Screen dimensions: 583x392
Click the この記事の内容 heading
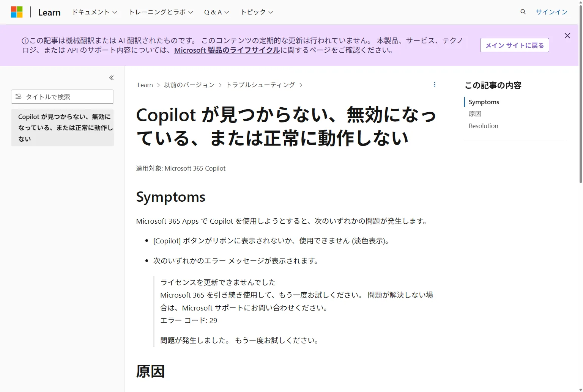point(493,85)
